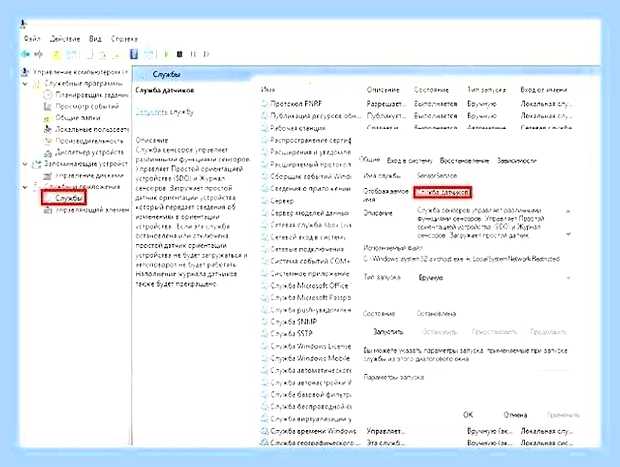620x467 pixels.
Task: Click gear icon beside Сервер service
Action: pyautogui.click(x=265, y=201)
